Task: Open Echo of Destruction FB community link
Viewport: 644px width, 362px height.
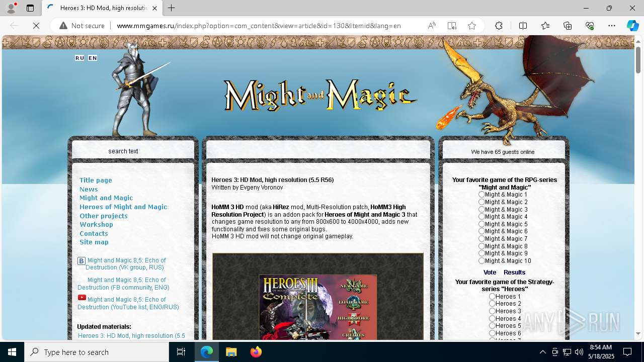Action: [124, 284]
